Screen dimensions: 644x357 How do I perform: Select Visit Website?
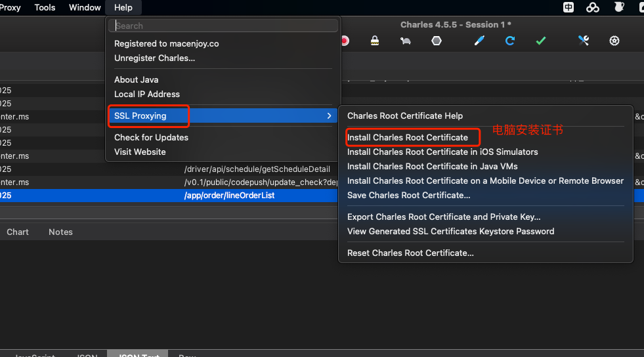140,152
